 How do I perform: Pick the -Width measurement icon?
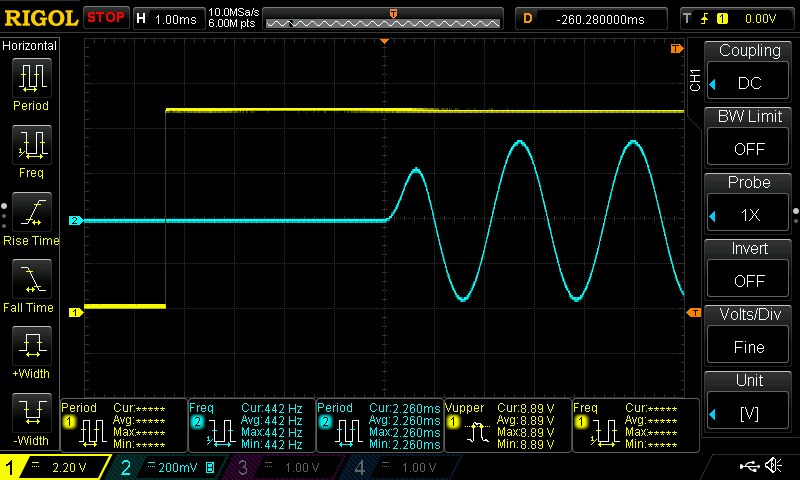point(30,414)
